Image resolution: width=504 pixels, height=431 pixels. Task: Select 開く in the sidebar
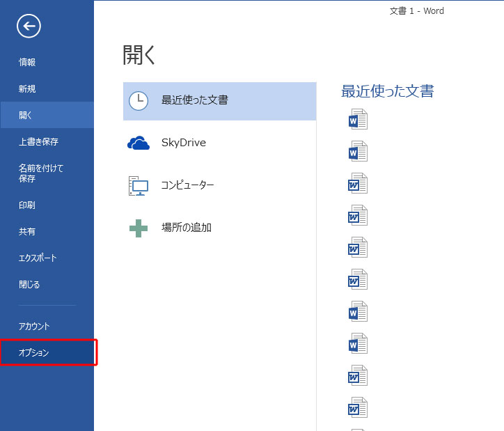(47, 115)
